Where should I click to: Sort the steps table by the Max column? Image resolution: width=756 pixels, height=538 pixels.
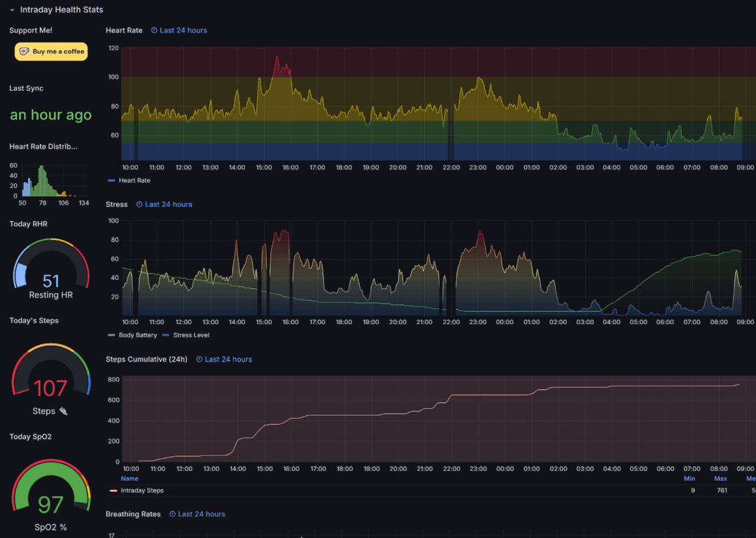click(720, 478)
